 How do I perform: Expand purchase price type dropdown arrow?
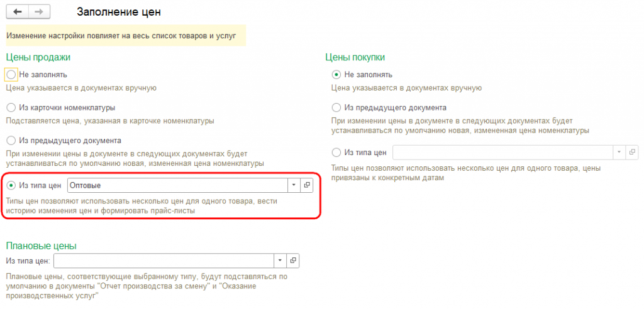[619, 152]
